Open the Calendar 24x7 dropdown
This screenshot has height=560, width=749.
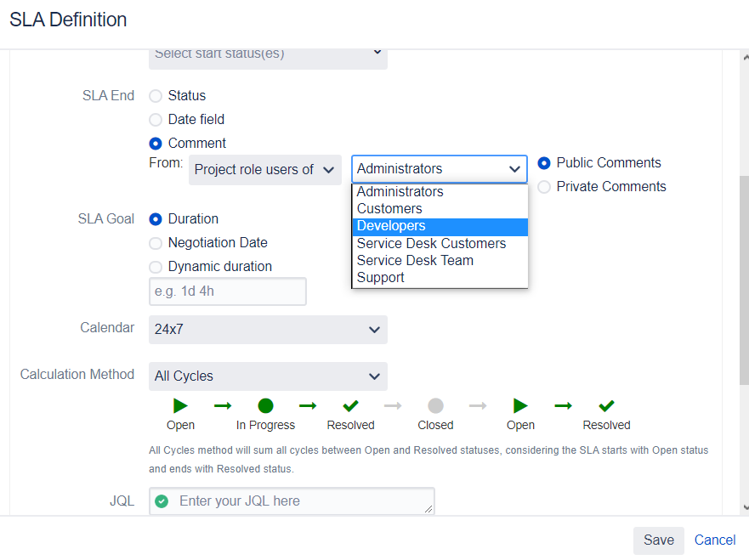coord(268,330)
